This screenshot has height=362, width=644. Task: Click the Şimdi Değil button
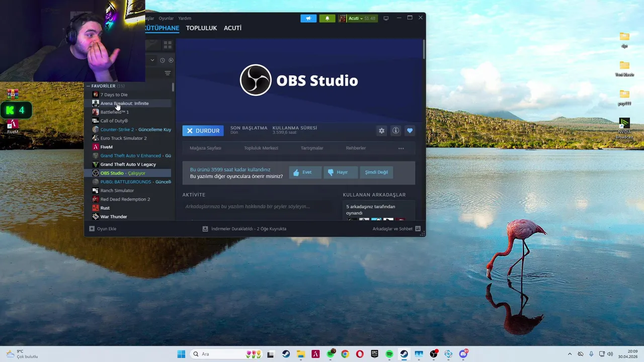[376, 172]
